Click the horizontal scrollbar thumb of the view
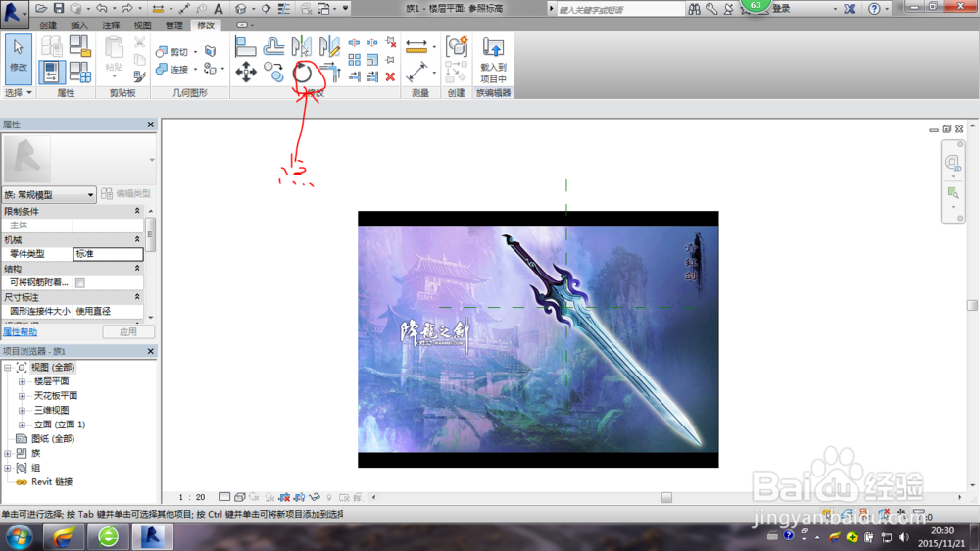 (666, 497)
